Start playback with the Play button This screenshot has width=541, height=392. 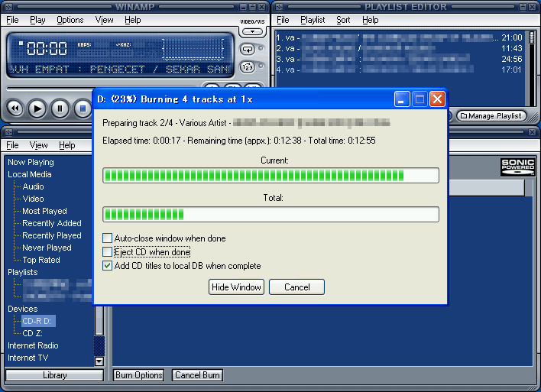(x=37, y=109)
